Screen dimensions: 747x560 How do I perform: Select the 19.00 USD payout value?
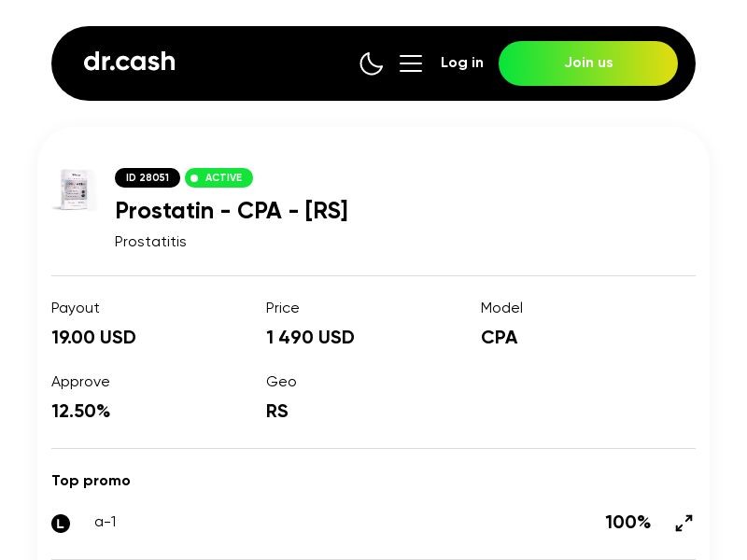[x=93, y=338]
